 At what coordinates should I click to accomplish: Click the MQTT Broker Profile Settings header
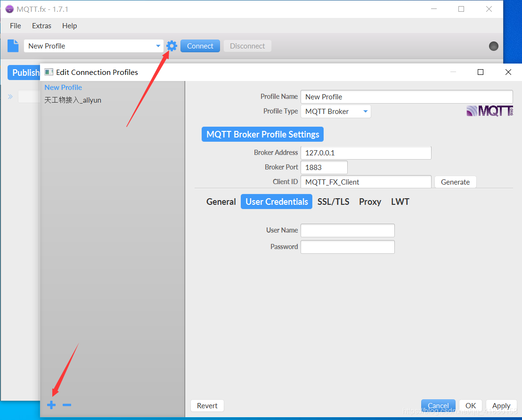point(263,134)
